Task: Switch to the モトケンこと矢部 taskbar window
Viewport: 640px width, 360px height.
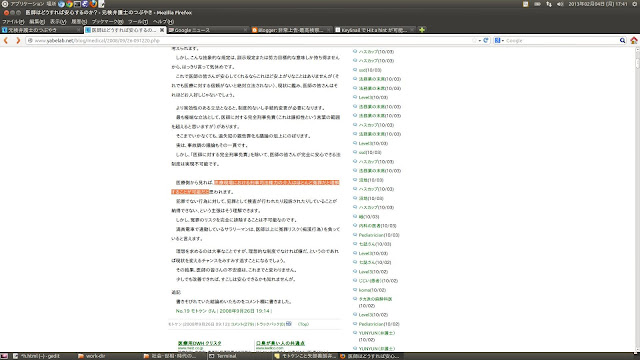Action: (x=305, y=356)
